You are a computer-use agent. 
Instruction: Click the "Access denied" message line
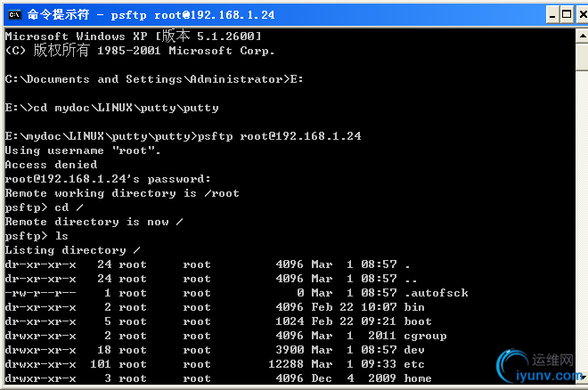point(51,165)
